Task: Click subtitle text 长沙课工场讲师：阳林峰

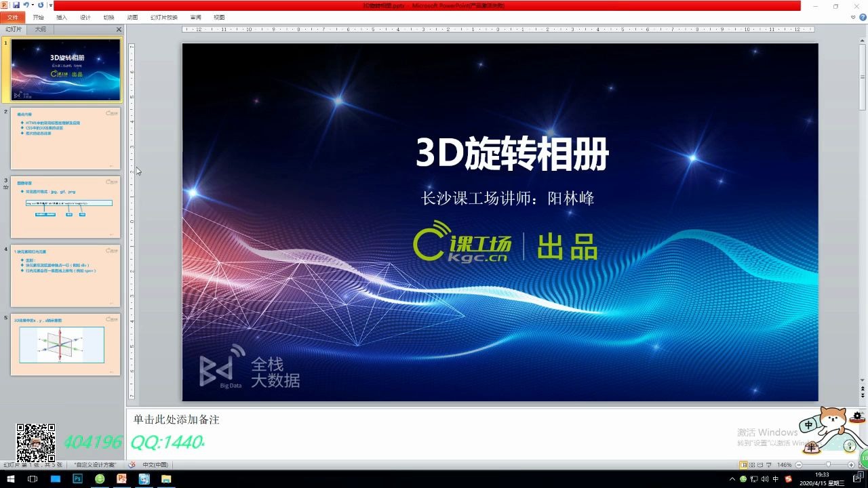Action: (508, 199)
